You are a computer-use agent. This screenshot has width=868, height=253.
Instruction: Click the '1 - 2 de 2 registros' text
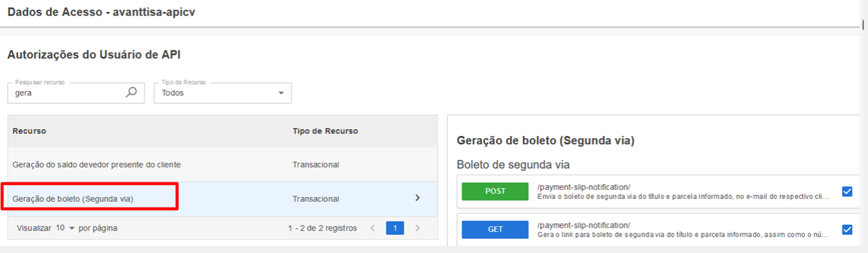tap(322, 228)
